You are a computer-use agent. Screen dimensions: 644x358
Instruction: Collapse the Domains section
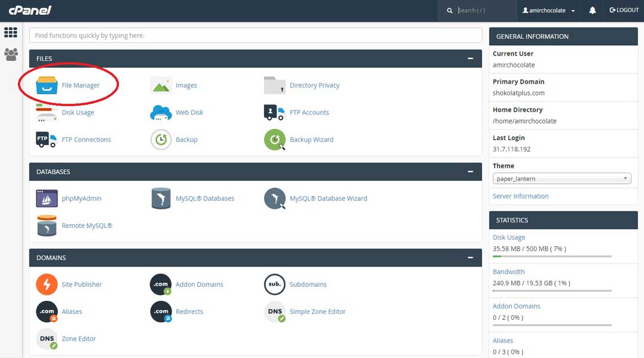point(470,258)
